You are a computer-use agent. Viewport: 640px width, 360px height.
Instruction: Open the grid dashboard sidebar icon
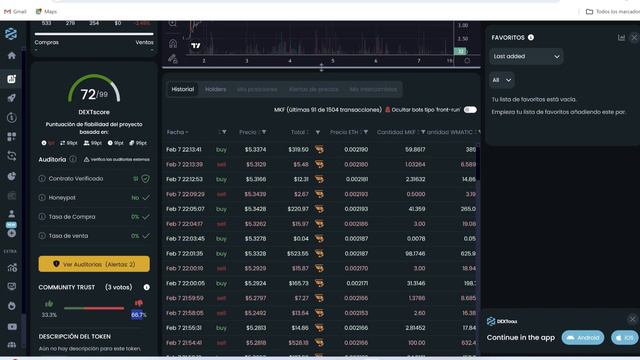[x=11, y=137]
